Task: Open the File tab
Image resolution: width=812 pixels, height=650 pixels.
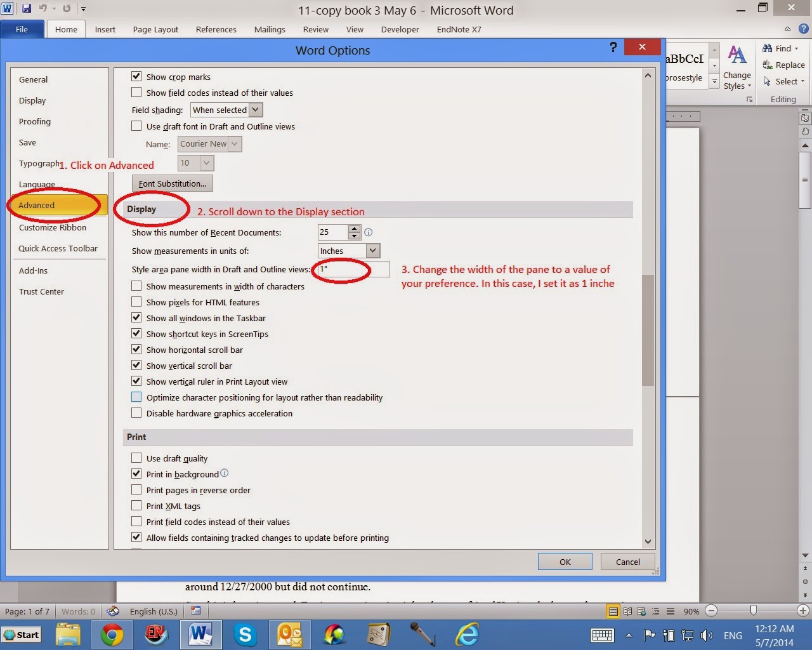Action: pos(22,29)
